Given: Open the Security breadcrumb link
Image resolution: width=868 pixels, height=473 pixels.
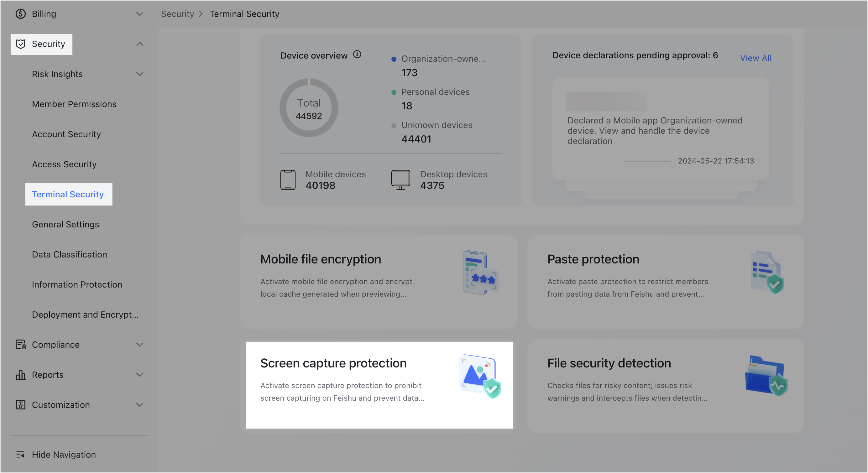Looking at the screenshot, I should tap(178, 14).
